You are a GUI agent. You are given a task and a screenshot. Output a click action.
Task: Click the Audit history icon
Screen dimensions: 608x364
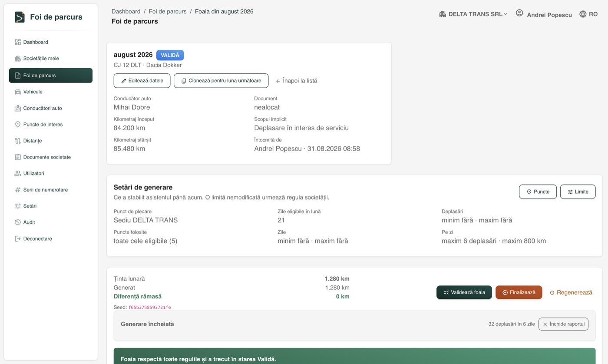click(18, 222)
